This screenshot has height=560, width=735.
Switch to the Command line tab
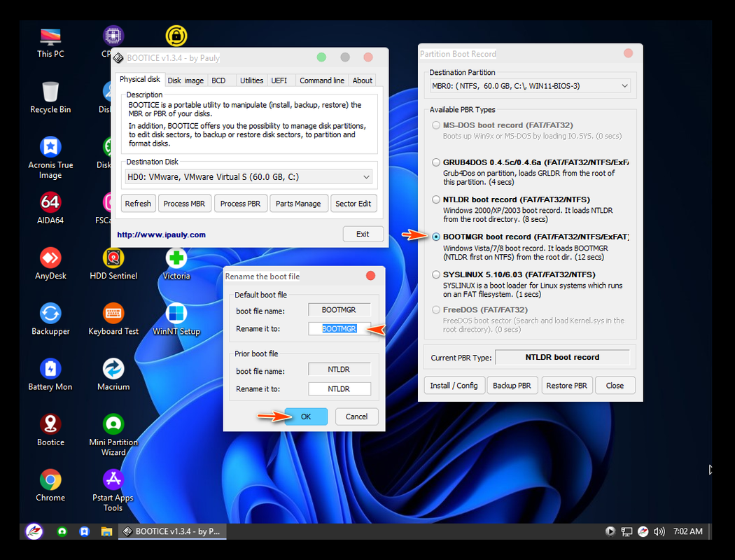coord(322,80)
